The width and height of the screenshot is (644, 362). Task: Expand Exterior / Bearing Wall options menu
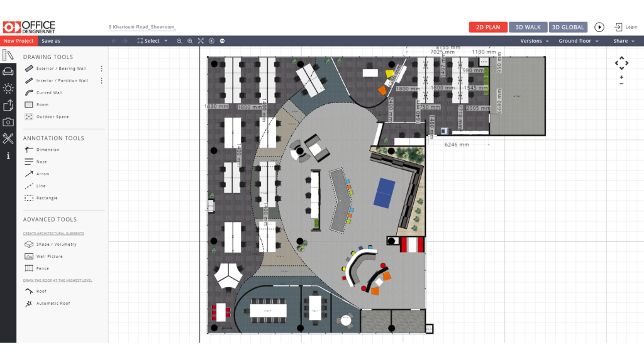point(101,69)
